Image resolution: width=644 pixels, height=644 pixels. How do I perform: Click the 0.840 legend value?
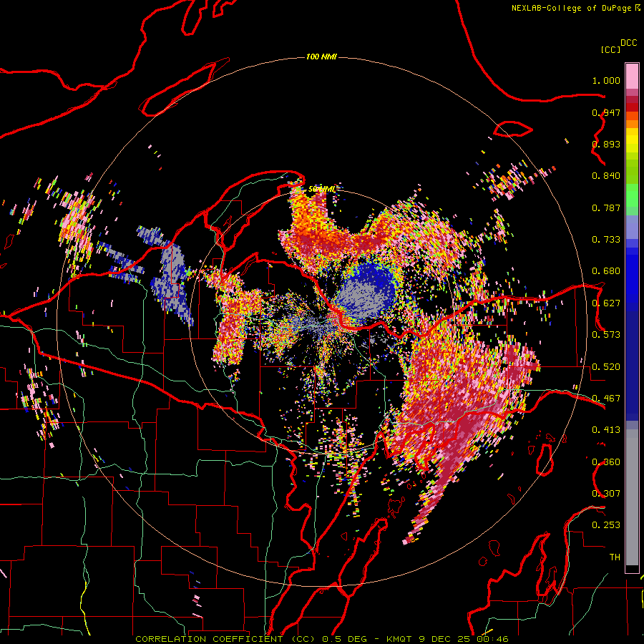[606, 176]
